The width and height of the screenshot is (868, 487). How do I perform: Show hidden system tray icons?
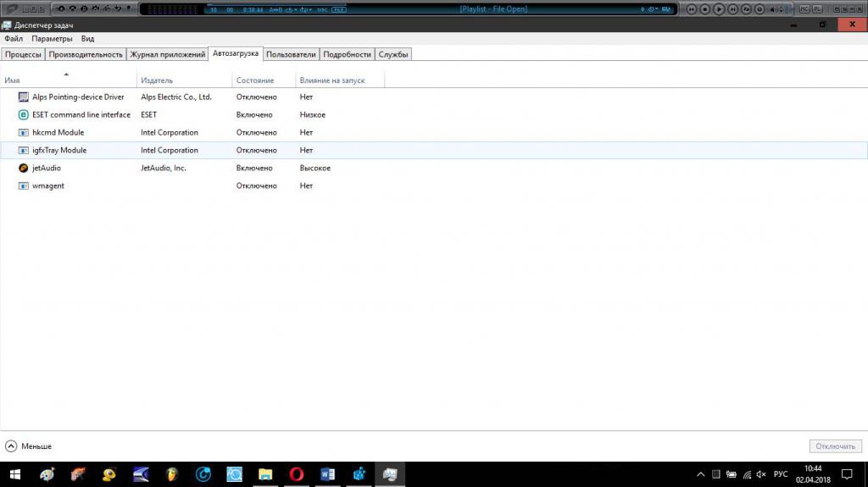coord(700,474)
